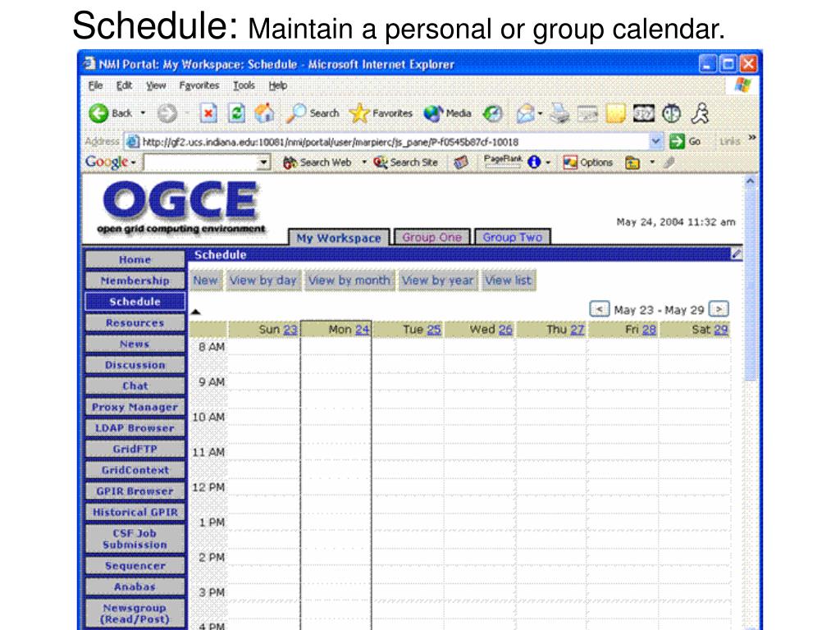The height and width of the screenshot is (630, 840).
Task: Open the View menu
Action: point(156,85)
